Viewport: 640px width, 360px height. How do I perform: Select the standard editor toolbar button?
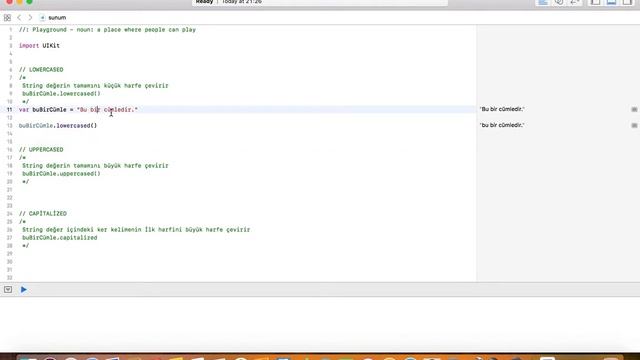pyautogui.click(x=543, y=2)
